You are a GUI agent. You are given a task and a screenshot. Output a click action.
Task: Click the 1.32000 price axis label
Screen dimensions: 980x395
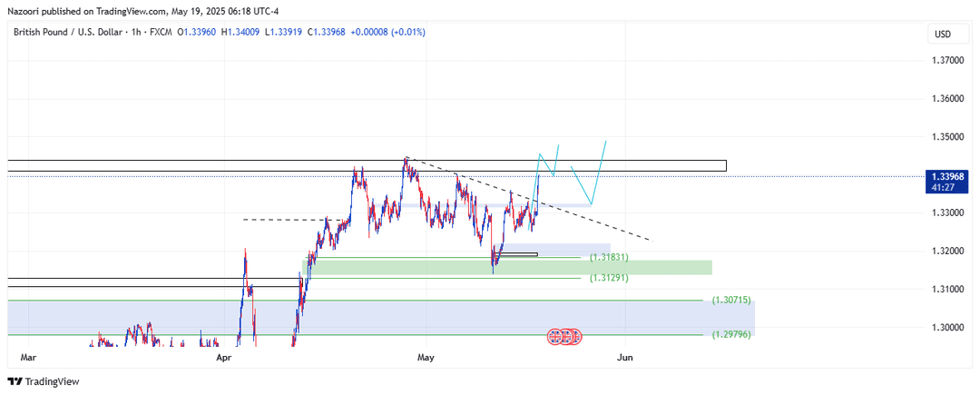click(x=946, y=252)
